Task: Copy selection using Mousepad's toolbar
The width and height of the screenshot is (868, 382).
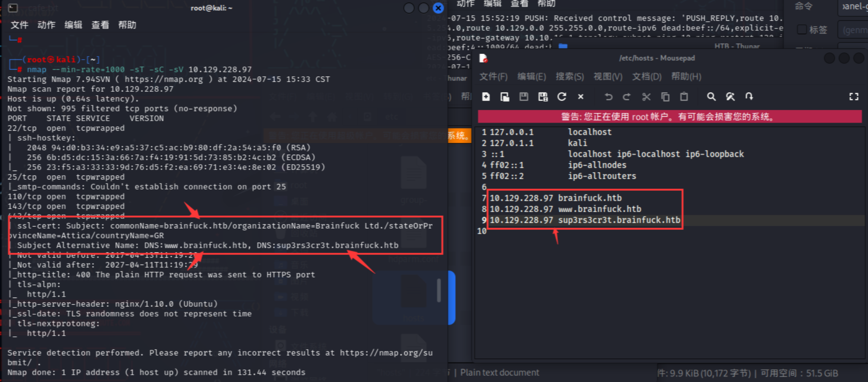Action: (665, 97)
